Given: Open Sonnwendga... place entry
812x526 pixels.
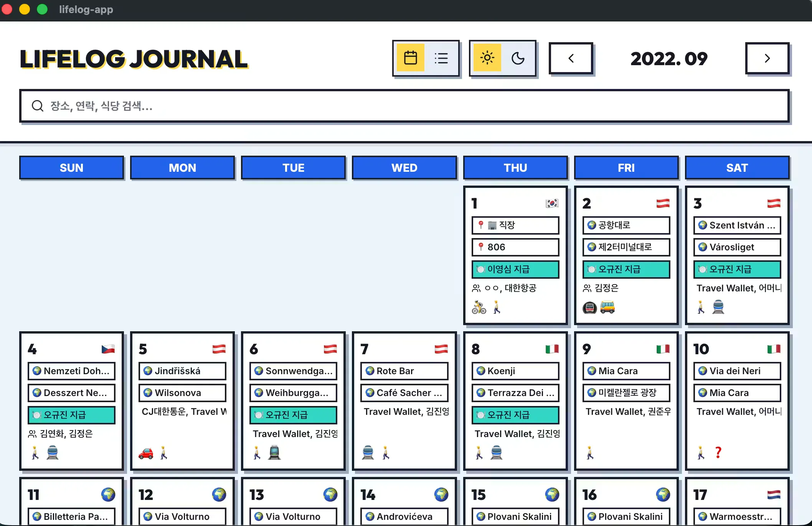Looking at the screenshot, I should 294,371.
